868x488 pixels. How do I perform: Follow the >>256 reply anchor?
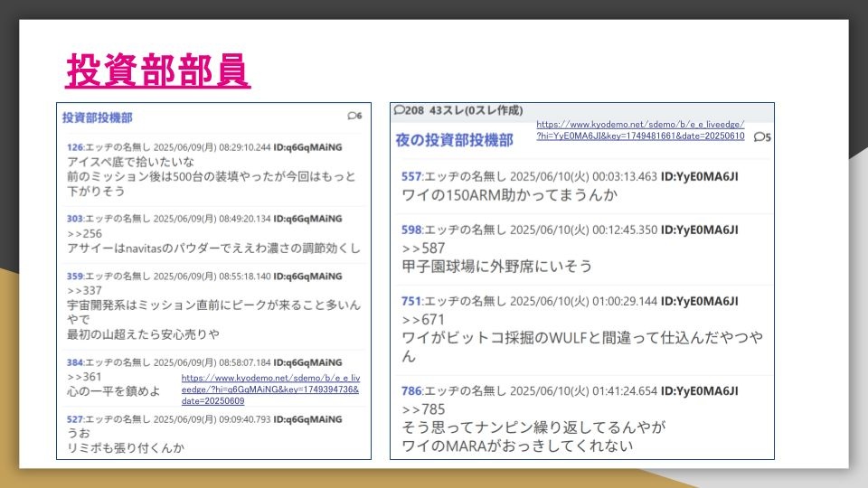click(84, 233)
